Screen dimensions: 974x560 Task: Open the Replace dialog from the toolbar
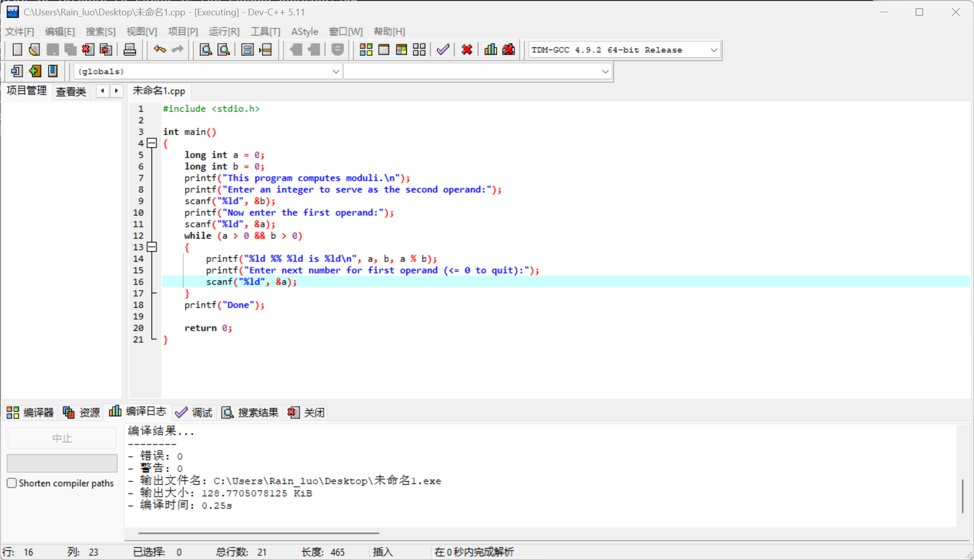point(224,50)
